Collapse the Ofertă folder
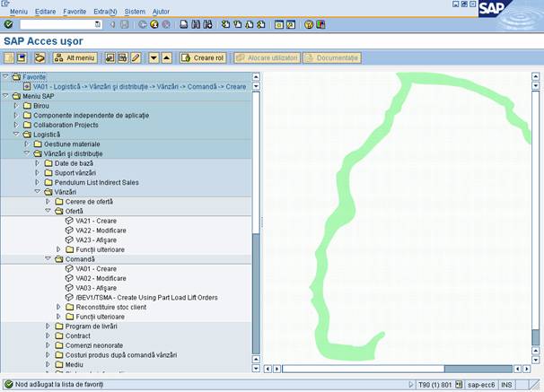This screenshot has height=392, width=544. tap(48, 211)
